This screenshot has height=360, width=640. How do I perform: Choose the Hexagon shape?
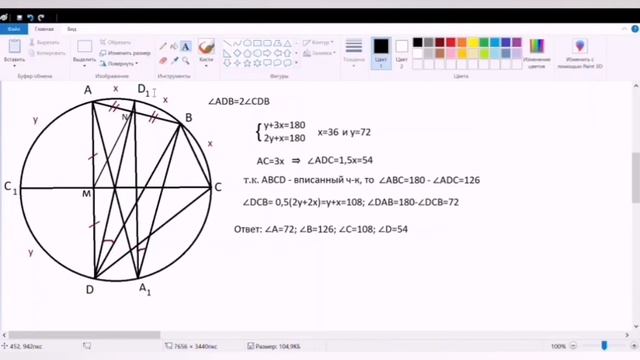[258, 53]
